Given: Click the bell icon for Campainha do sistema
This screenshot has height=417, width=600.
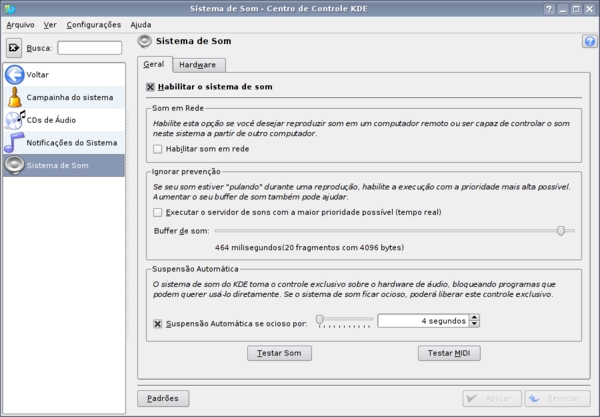Looking at the screenshot, I should [x=15, y=97].
